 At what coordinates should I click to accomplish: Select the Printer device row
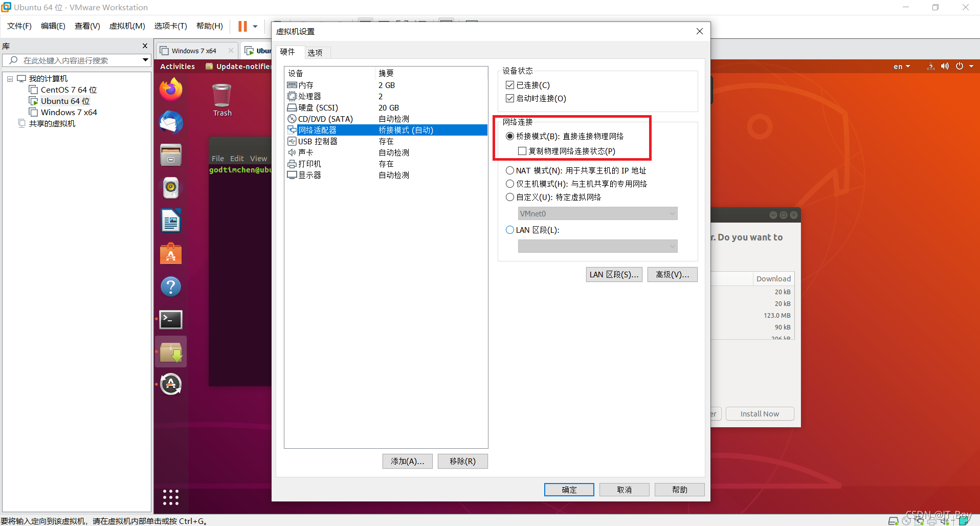386,164
